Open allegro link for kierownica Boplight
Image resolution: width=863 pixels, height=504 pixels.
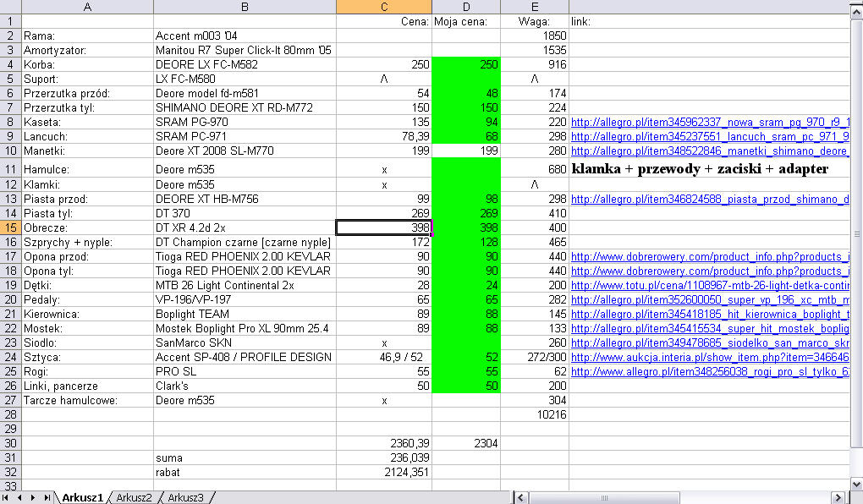[x=709, y=314]
